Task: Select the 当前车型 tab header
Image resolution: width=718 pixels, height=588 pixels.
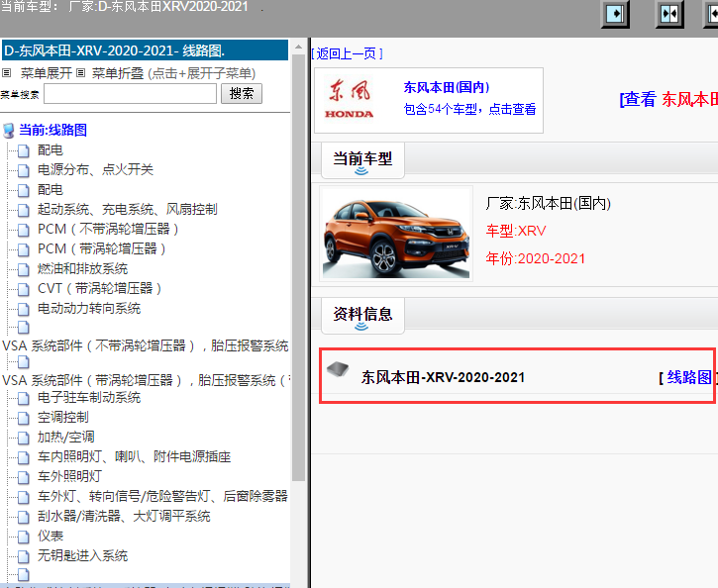Action: point(362,158)
